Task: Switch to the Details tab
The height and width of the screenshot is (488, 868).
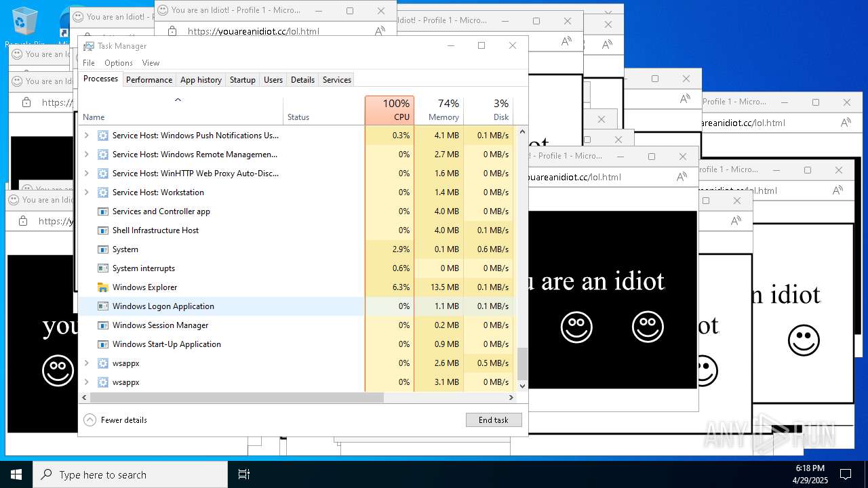Action: (x=302, y=79)
